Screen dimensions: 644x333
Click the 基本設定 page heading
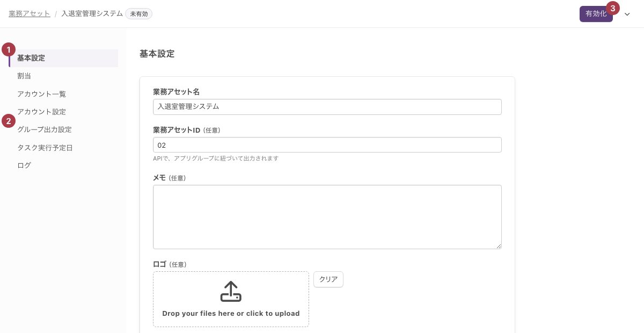click(157, 54)
